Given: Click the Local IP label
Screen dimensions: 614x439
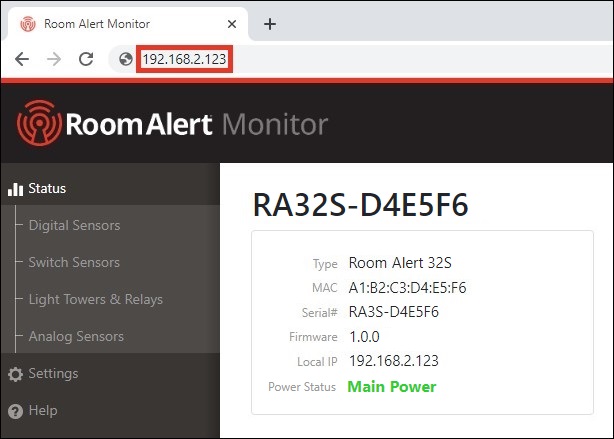Looking at the screenshot, I should (317, 362).
